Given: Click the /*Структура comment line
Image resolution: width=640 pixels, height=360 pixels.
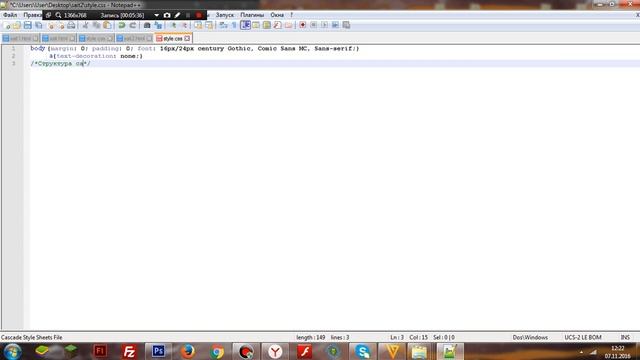Looking at the screenshot, I should pos(60,64).
